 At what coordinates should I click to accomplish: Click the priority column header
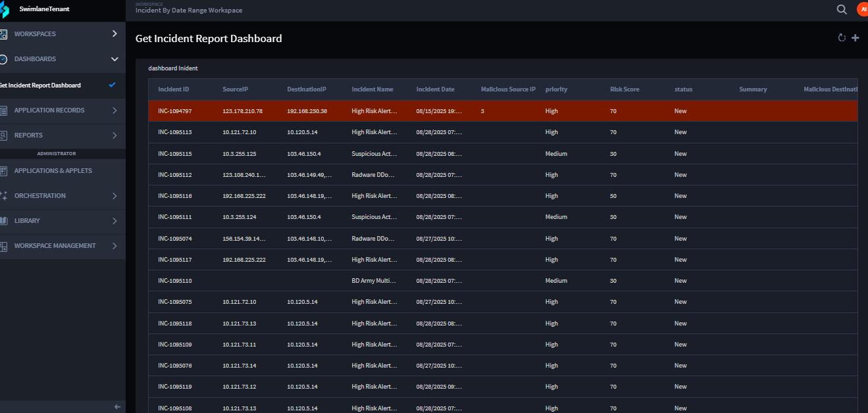click(556, 89)
